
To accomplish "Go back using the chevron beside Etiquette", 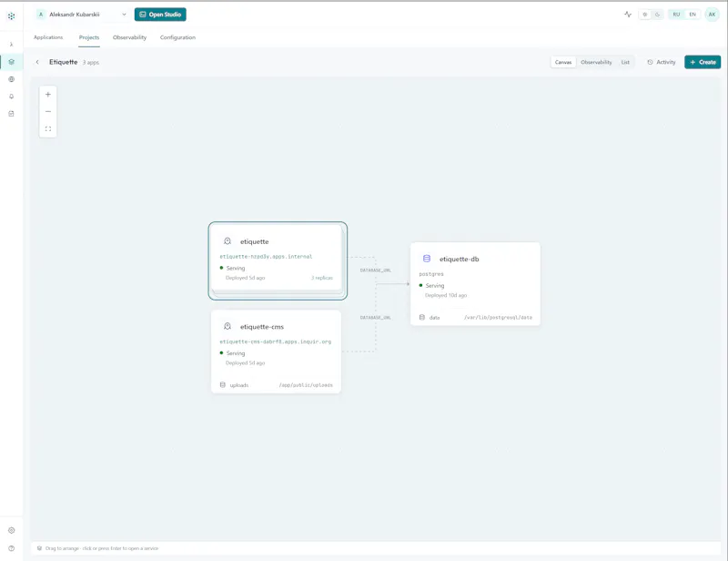I will pyautogui.click(x=37, y=62).
